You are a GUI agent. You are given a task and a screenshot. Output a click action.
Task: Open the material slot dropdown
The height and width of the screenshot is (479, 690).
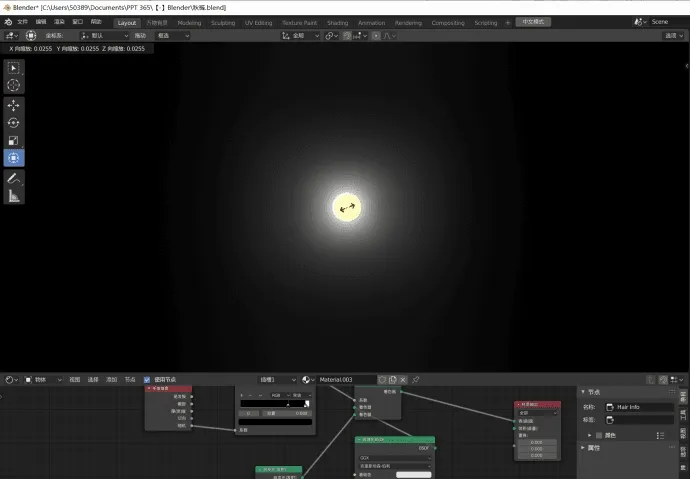tap(278, 380)
